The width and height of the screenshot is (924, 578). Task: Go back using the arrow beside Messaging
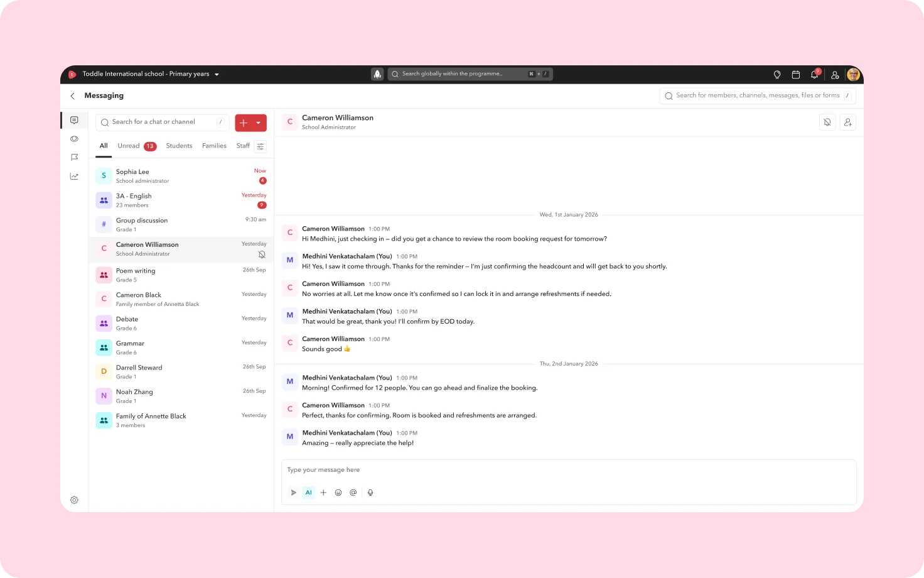pos(72,95)
